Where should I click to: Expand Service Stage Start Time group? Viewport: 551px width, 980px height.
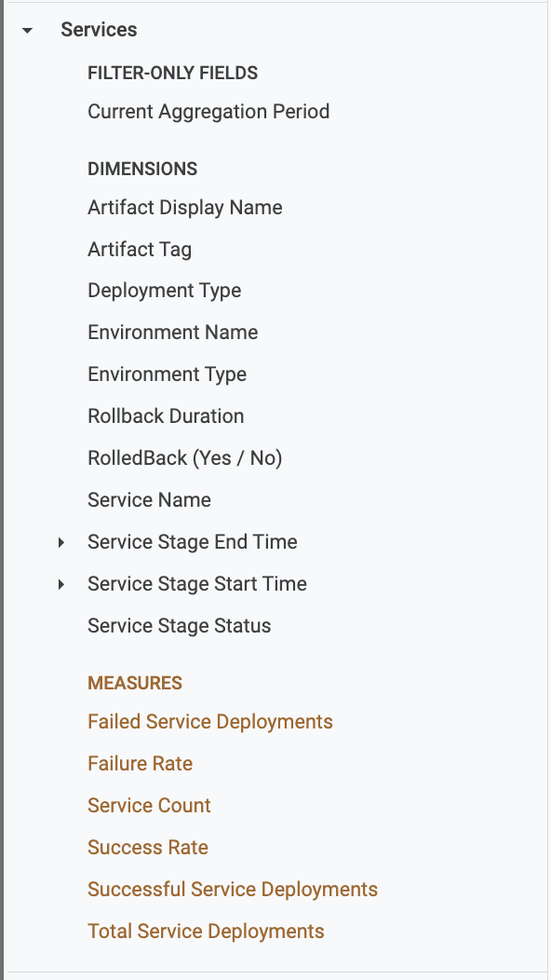click(x=61, y=584)
